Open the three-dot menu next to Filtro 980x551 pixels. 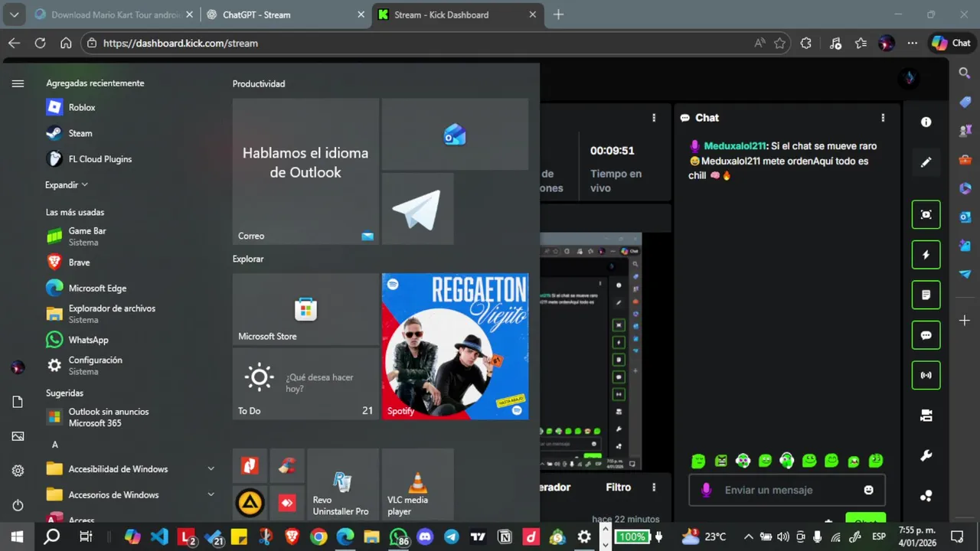[x=654, y=487]
